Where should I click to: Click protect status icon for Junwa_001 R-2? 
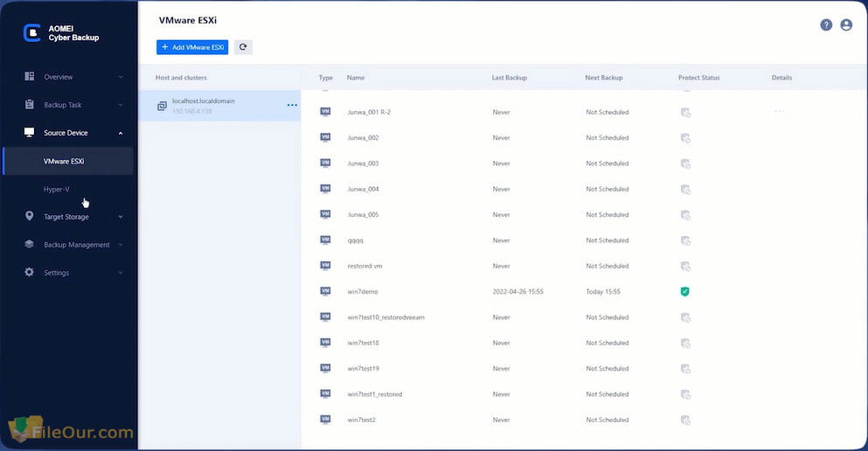coord(685,113)
